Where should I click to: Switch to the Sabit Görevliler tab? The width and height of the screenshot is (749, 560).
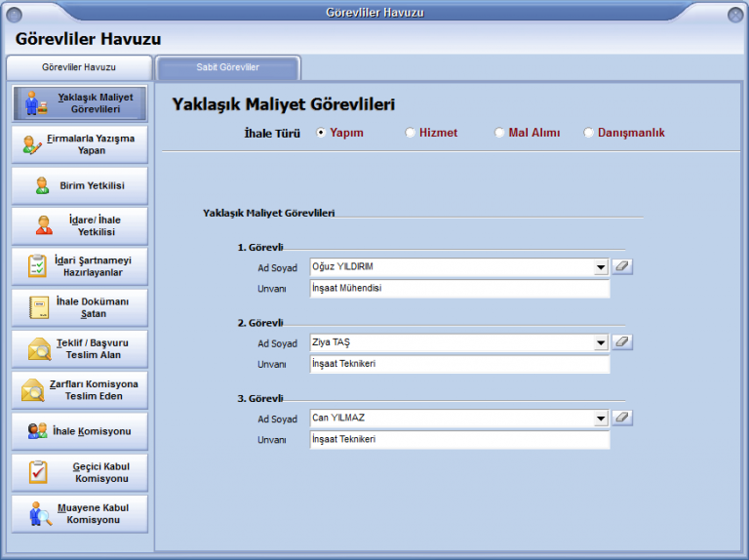(227, 67)
